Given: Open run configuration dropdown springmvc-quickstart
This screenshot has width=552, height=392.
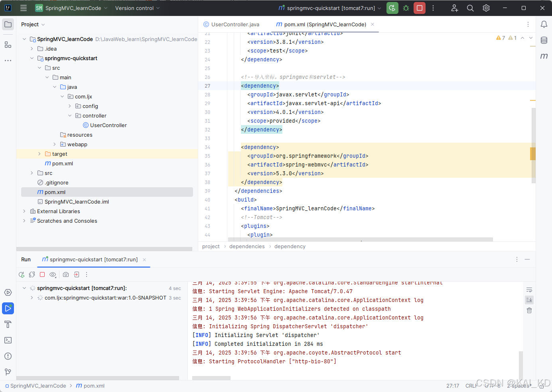Looking at the screenshot, I should [x=330, y=8].
